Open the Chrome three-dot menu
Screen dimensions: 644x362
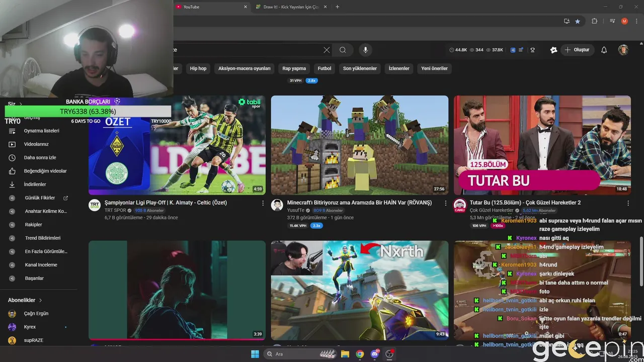636,21
